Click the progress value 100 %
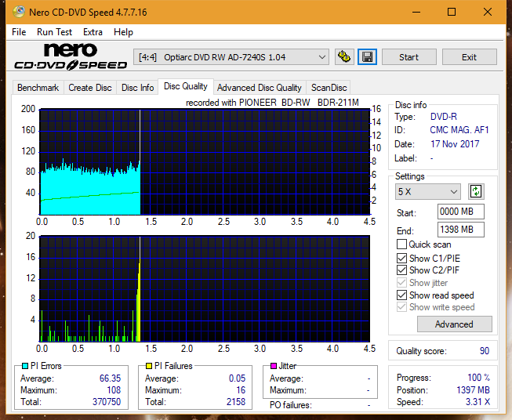The image size is (512, 420). (479, 378)
